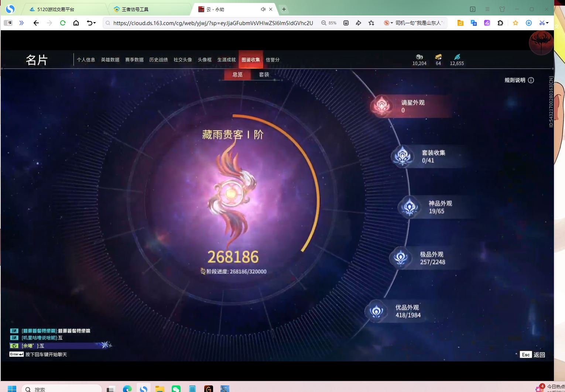Open the 套装收集 category icon
Viewport: 565px width, 392px height.
(403, 157)
